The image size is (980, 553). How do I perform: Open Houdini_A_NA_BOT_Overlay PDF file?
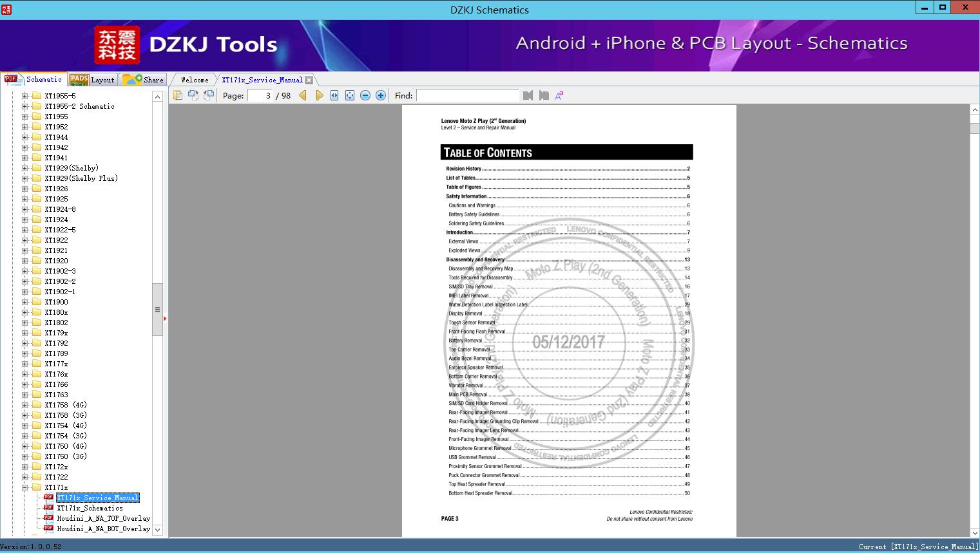click(103, 529)
